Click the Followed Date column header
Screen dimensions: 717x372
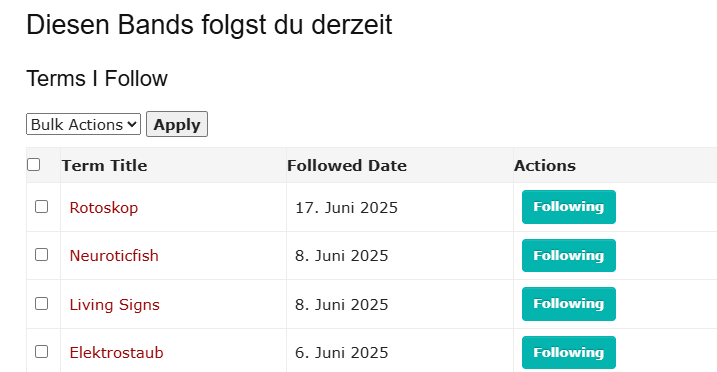[x=347, y=165]
